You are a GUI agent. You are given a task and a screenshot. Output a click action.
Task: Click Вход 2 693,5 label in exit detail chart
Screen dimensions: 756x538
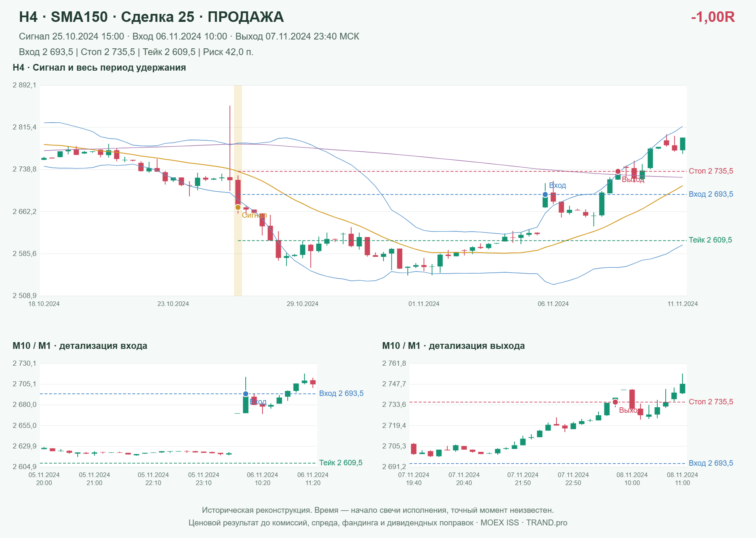[711, 463]
